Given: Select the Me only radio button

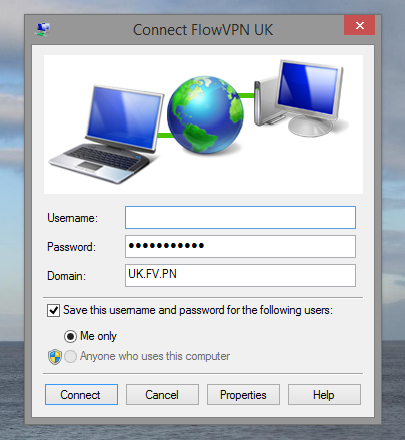Looking at the screenshot, I should [x=70, y=336].
